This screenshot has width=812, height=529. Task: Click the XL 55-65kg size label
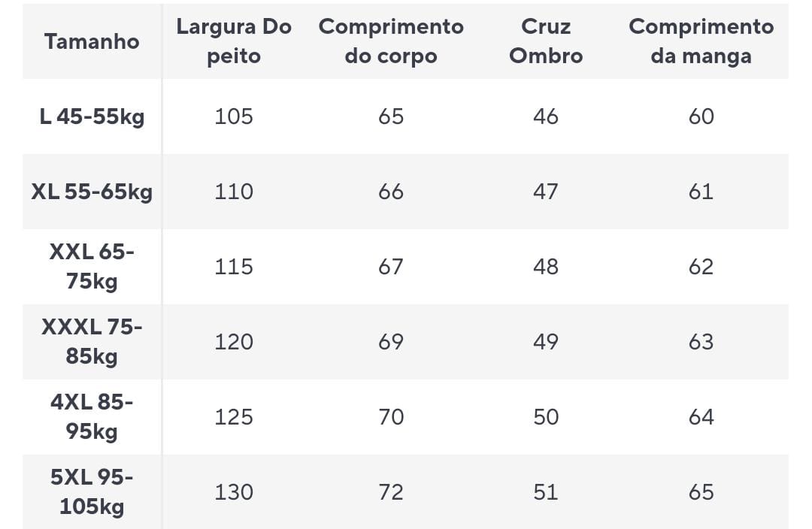coord(92,192)
